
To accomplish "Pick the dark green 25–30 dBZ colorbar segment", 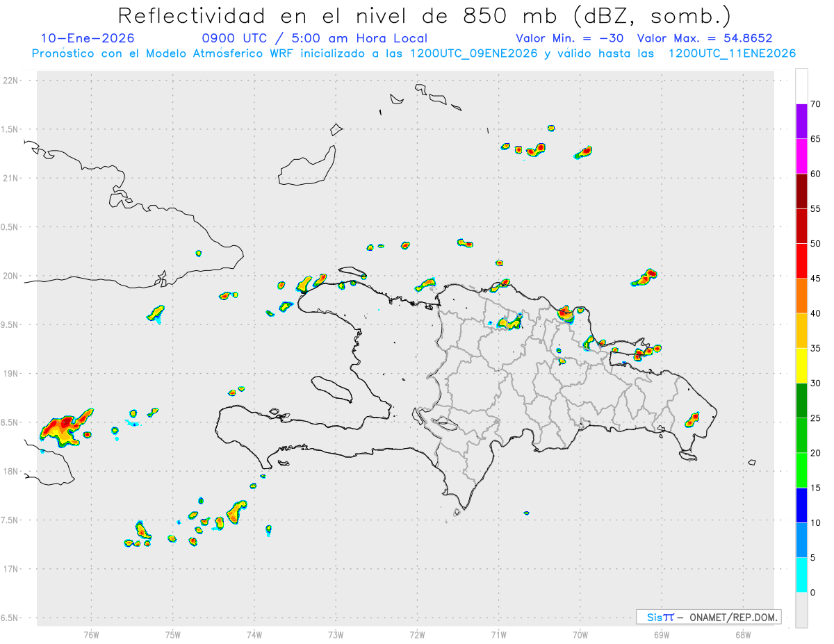I will (x=801, y=400).
